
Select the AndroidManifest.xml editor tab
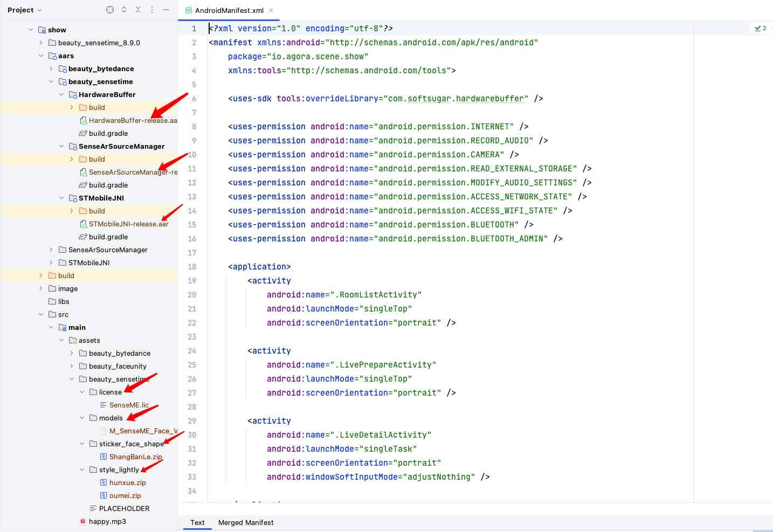[x=229, y=10]
